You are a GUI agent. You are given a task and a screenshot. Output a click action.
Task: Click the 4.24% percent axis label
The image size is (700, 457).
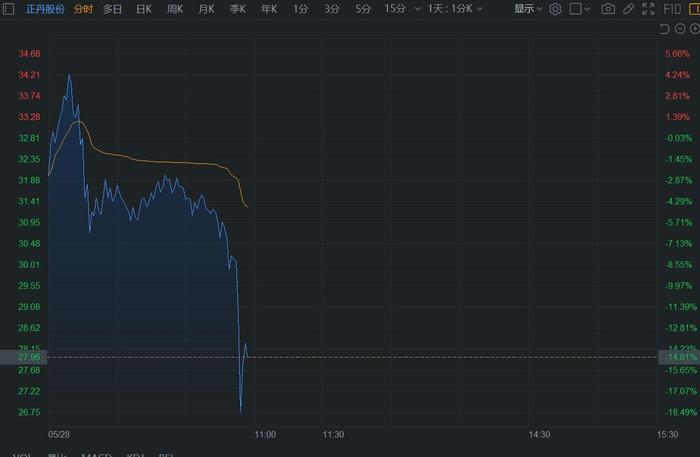pos(677,75)
